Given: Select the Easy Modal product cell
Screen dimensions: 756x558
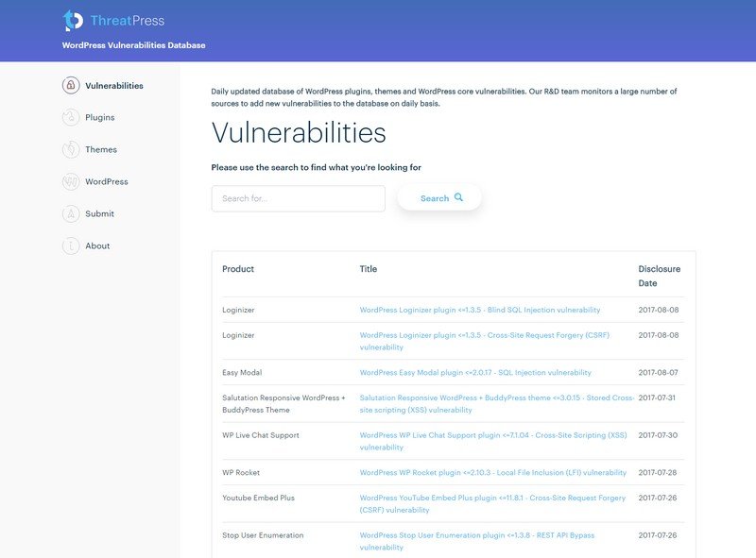Looking at the screenshot, I should click(x=242, y=373).
